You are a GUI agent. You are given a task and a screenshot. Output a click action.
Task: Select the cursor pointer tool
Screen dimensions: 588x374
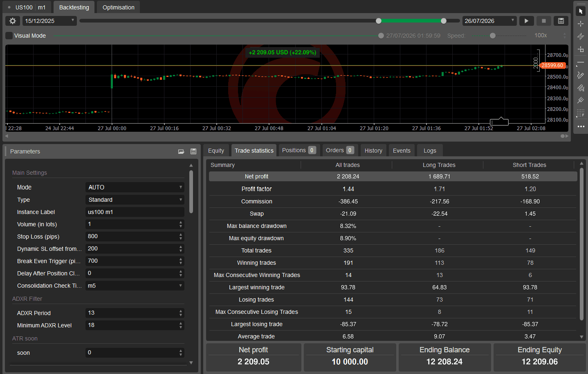(x=581, y=11)
